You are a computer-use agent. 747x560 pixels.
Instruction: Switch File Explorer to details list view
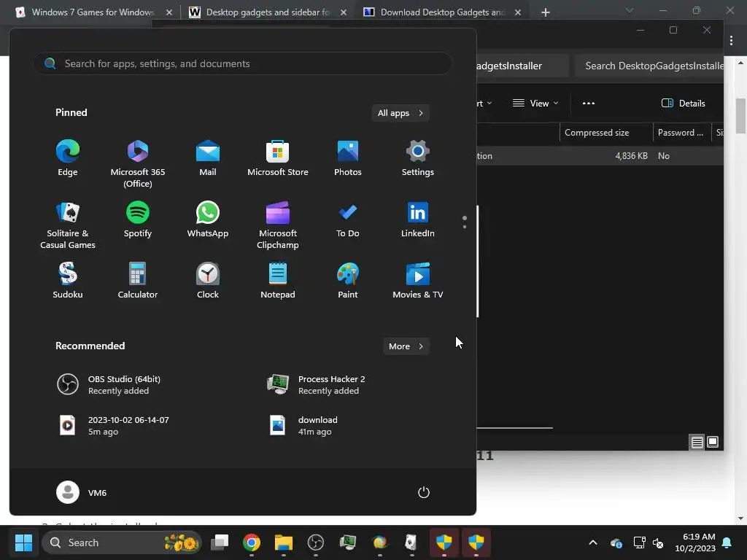pyautogui.click(x=697, y=443)
